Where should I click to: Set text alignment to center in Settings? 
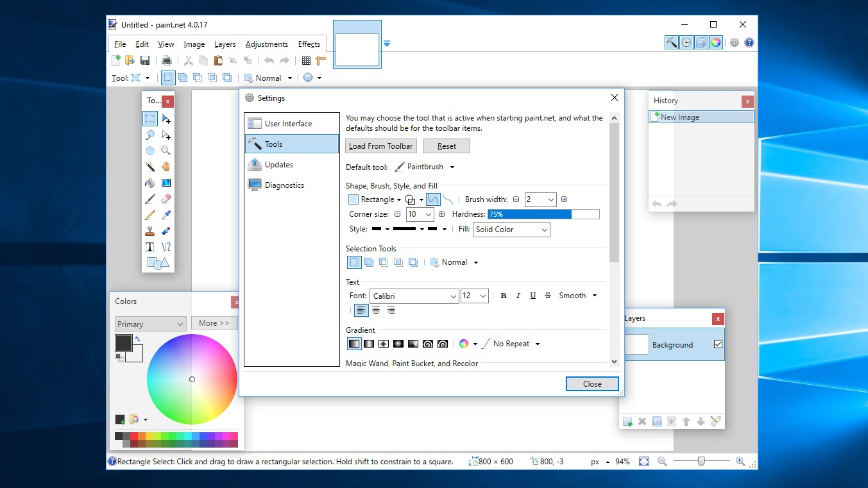tap(376, 310)
